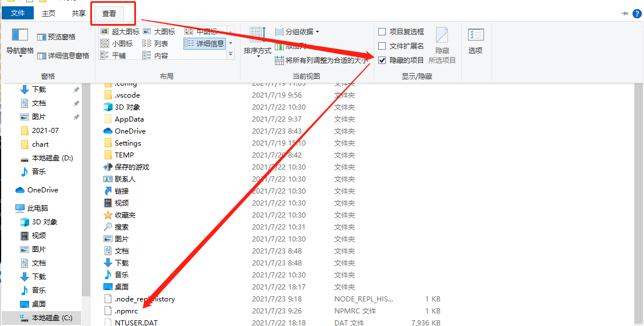This screenshot has width=644, height=326.
Task: Select the 列表 layout
Action: [x=155, y=43]
